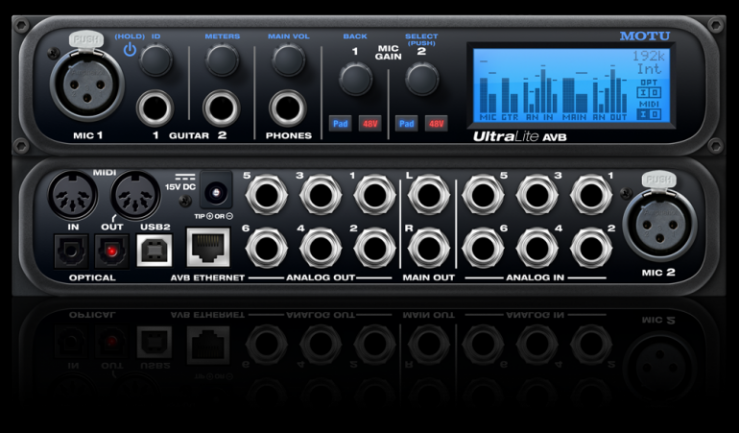The height and width of the screenshot is (433, 739).
Task: Click the power ID knob
Action: click(x=156, y=60)
